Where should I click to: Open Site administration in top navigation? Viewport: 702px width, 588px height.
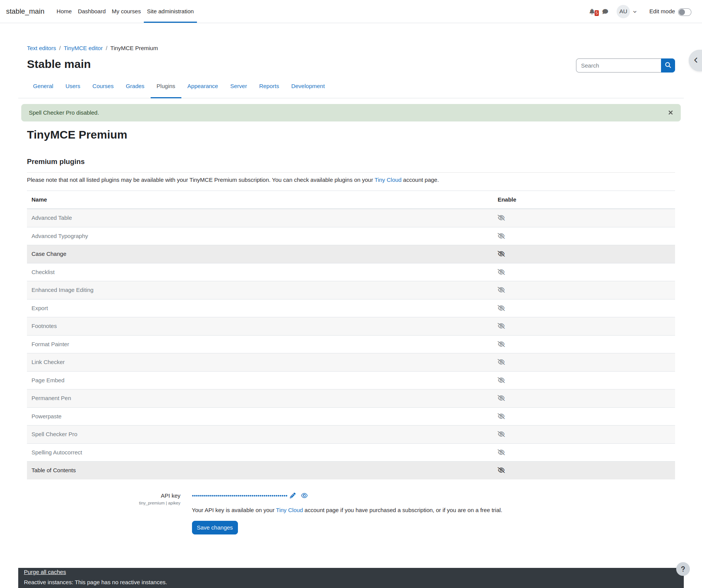pos(170,11)
